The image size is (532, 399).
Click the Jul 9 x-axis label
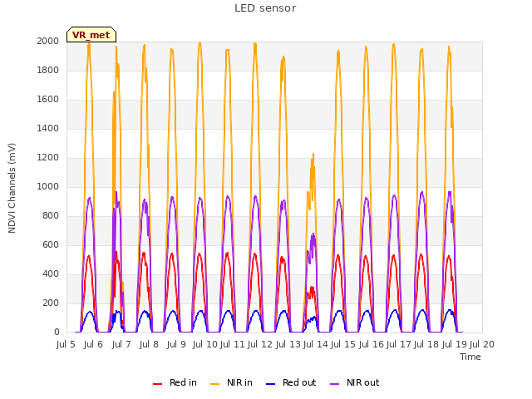click(x=176, y=344)
